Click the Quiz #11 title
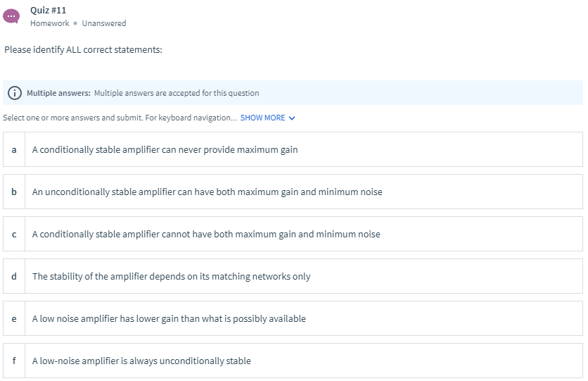The image size is (588, 381). [x=49, y=10]
